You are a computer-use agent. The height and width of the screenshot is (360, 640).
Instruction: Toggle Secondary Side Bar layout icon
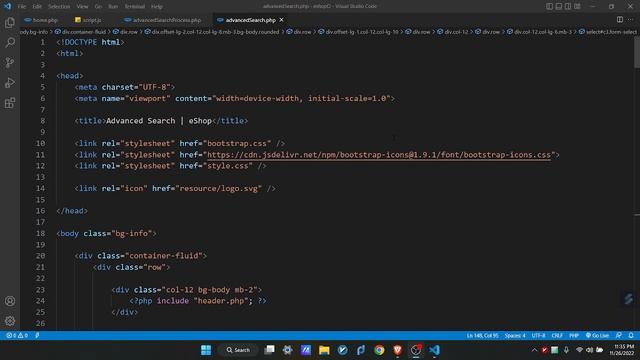(568, 6)
